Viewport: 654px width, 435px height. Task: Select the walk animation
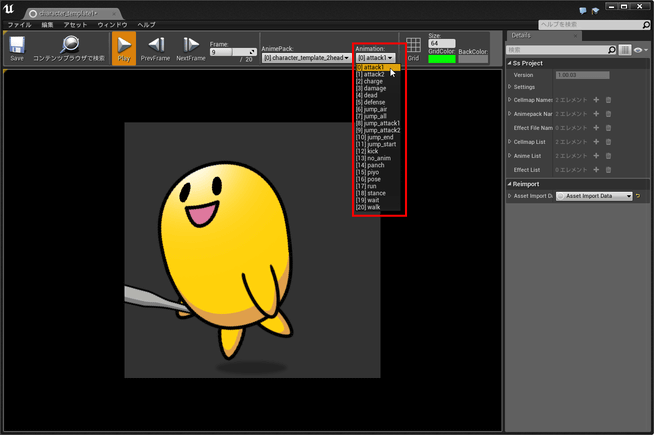[x=378, y=207]
